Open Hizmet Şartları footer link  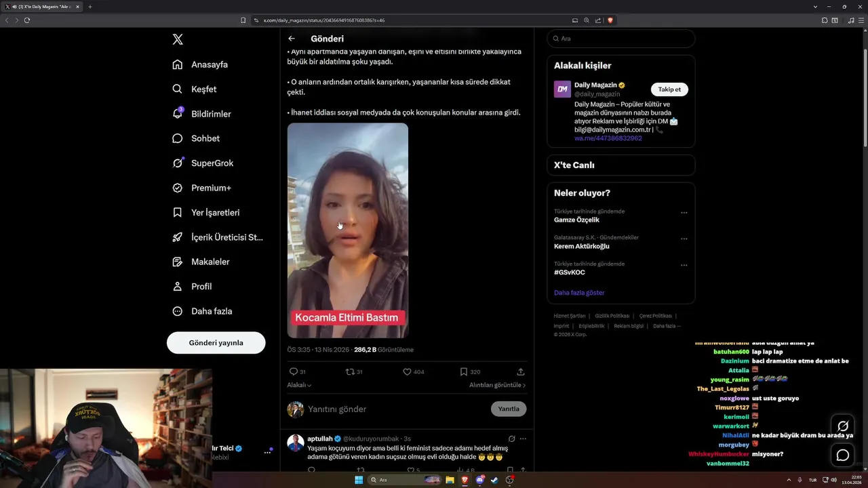pos(569,316)
